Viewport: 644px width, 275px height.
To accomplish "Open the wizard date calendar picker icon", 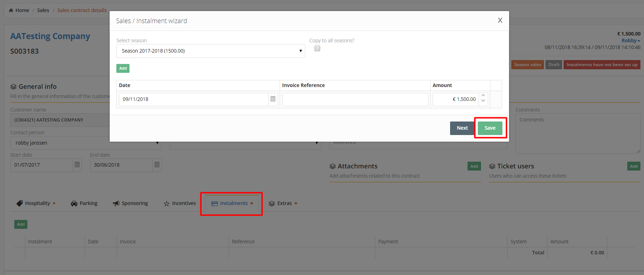I will [273, 99].
